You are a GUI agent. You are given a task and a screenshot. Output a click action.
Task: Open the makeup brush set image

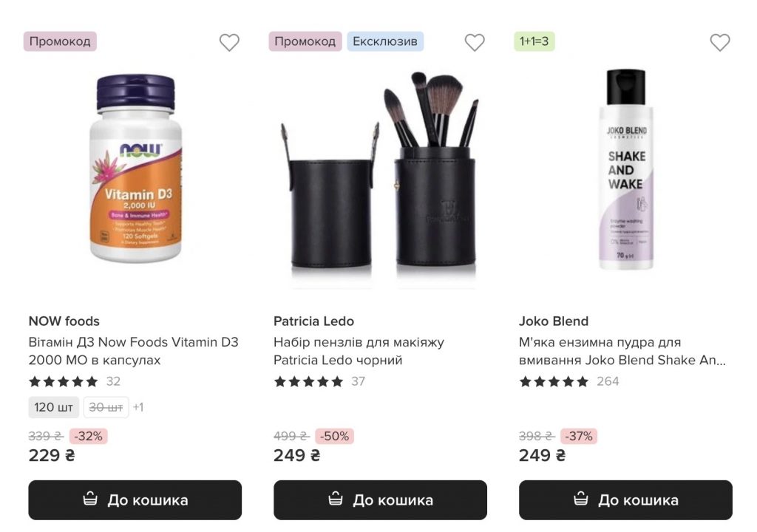pyautogui.click(x=380, y=177)
